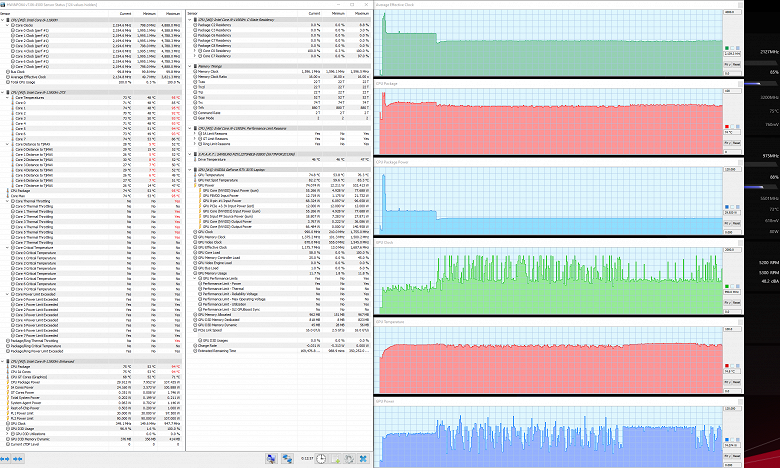Click Reset button on Average Effective Clock graph
780x468 pixels.
736,64
